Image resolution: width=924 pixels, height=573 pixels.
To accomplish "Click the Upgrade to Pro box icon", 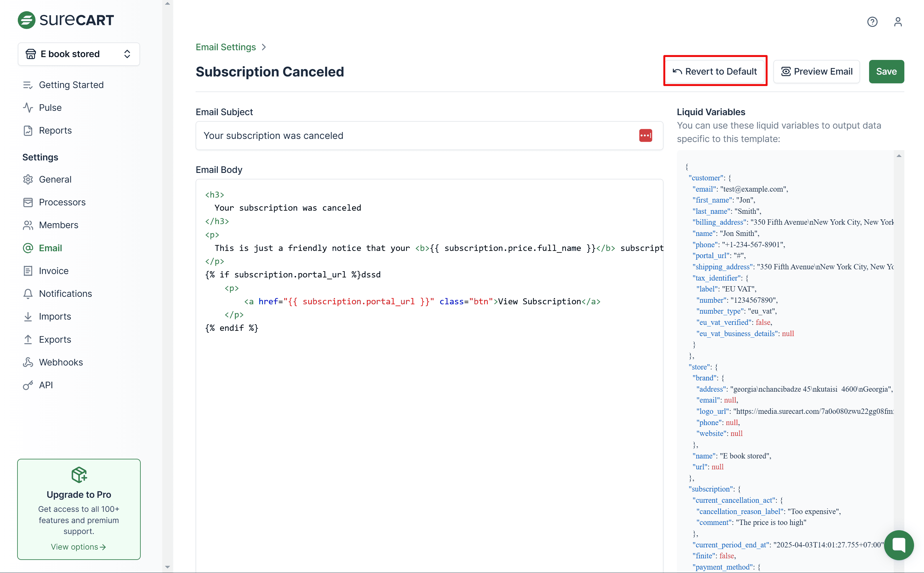I will click(79, 474).
